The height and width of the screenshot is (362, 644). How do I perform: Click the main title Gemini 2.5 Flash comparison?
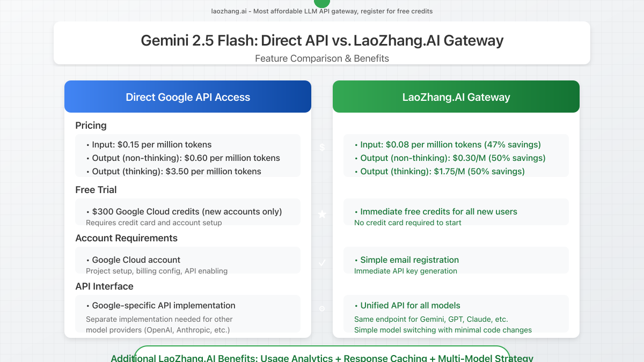(322, 41)
